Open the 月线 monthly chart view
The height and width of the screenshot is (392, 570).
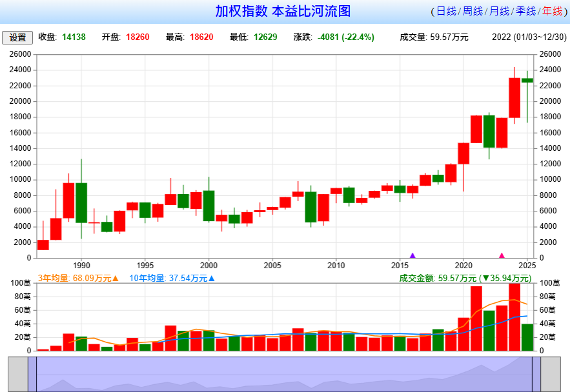point(499,12)
